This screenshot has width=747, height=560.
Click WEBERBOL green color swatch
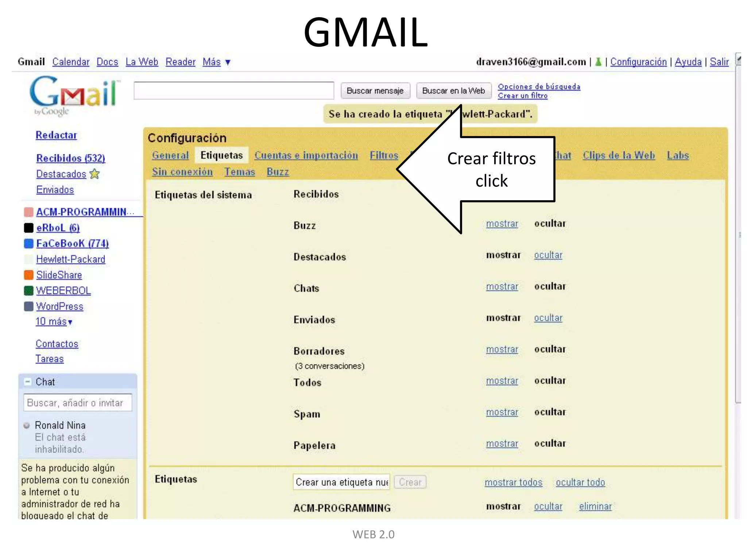(28, 291)
